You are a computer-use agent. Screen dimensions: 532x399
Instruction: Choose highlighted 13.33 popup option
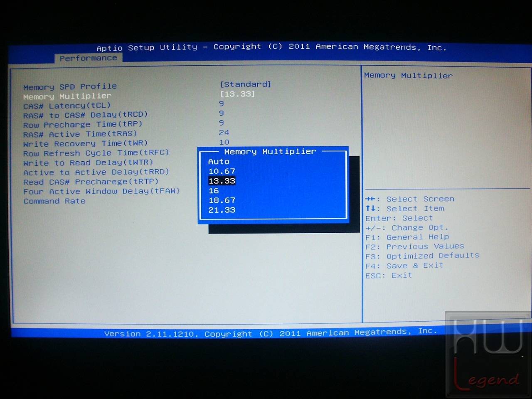[x=222, y=181]
